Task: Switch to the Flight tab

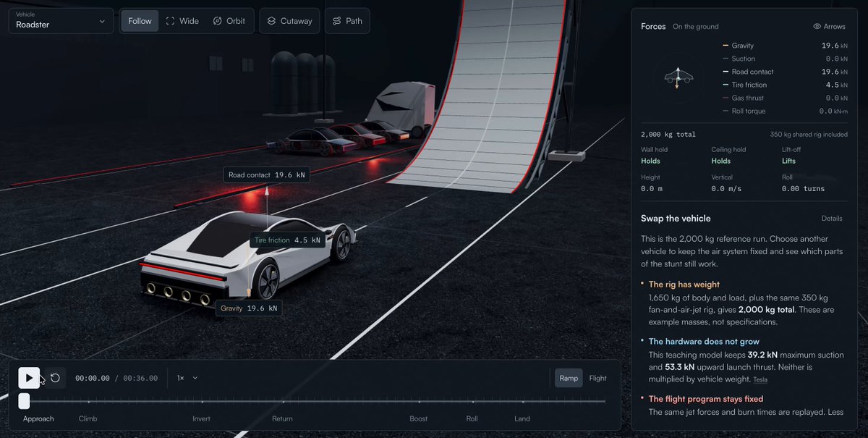Action: point(597,378)
